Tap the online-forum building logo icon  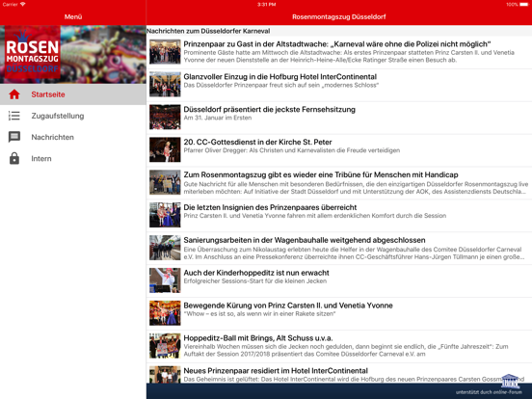[510, 381]
